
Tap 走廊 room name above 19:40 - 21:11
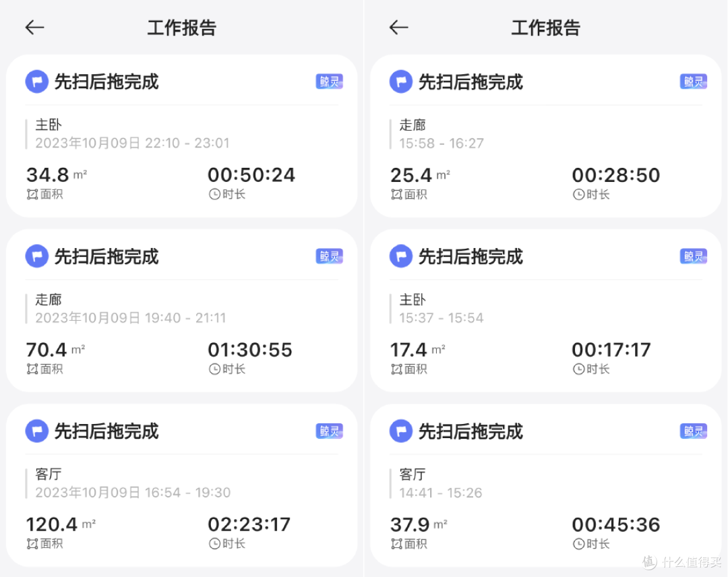click(49, 299)
